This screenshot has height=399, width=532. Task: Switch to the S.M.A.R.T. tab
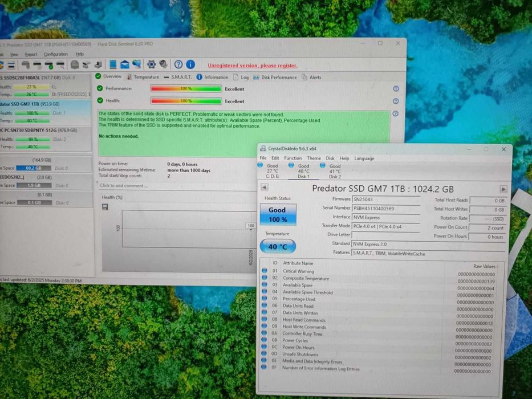click(x=178, y=77)
